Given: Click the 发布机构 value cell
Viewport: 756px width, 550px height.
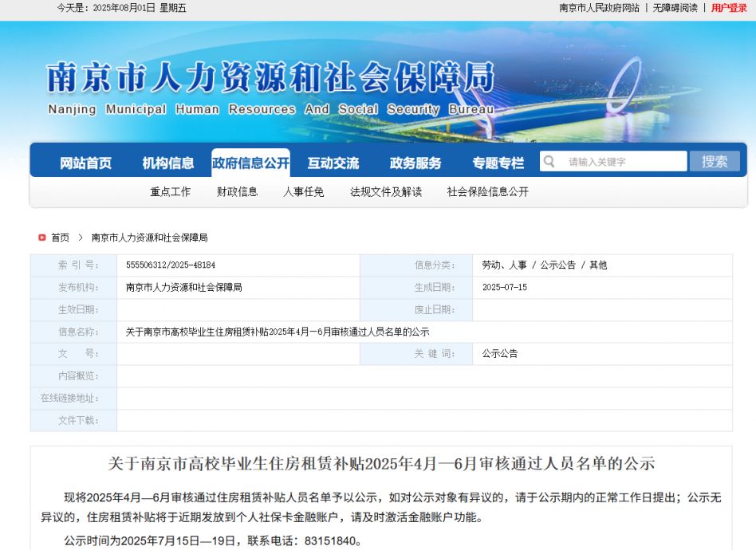Looking at the screenshot, I should [238, 287].
